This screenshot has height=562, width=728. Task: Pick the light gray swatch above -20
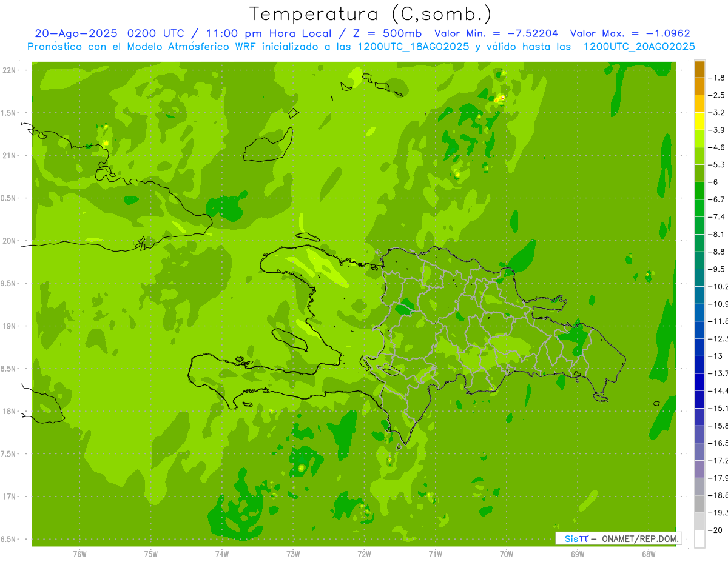(699, 521)
